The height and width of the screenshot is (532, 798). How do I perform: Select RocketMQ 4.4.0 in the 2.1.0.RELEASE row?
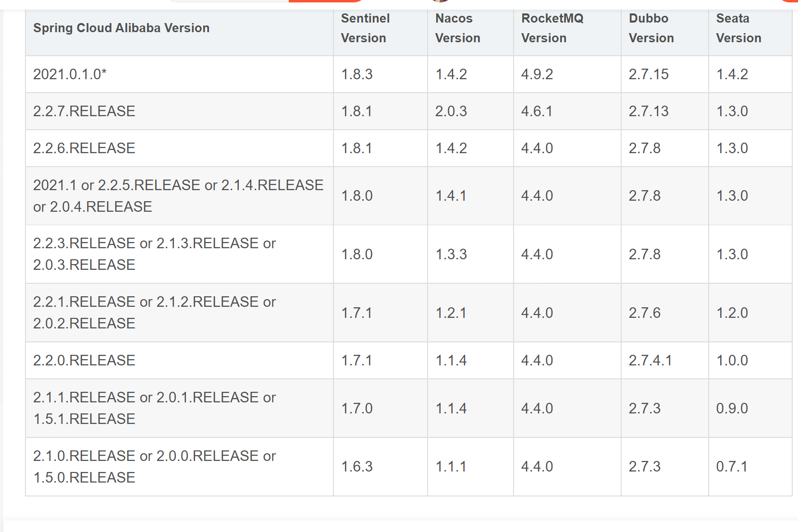coord(567,467)
